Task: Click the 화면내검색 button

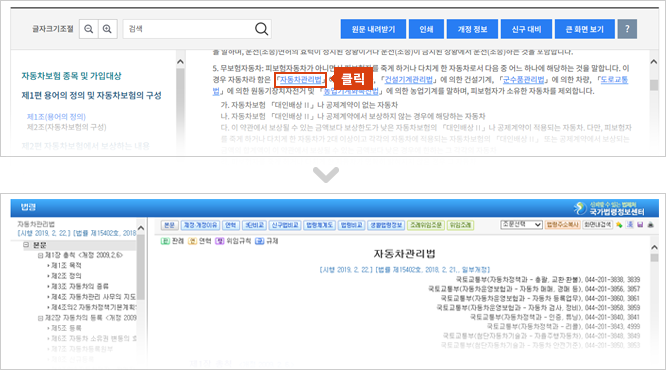Action: tap(598, 224)
